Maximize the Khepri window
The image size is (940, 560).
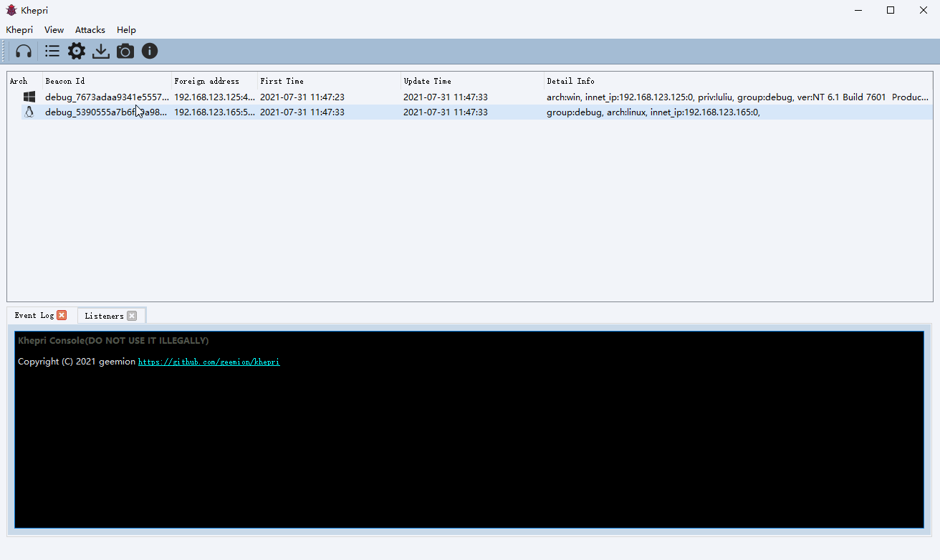coord(891,10)
